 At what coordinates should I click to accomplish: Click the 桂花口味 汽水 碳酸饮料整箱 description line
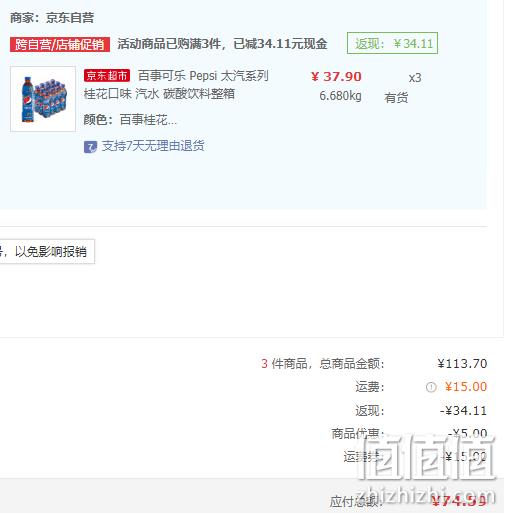[159, 94]
